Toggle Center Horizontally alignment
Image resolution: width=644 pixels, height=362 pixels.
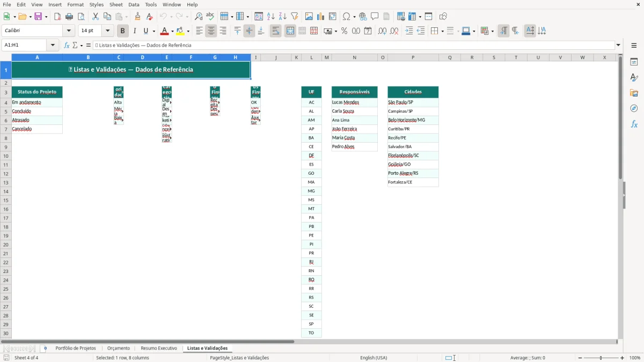(x=211, y=31)
